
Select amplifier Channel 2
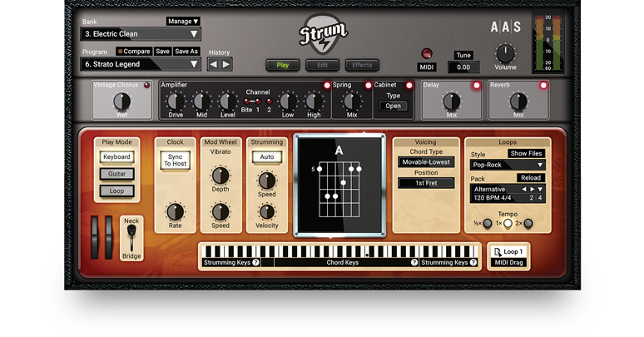pos(269,102)
